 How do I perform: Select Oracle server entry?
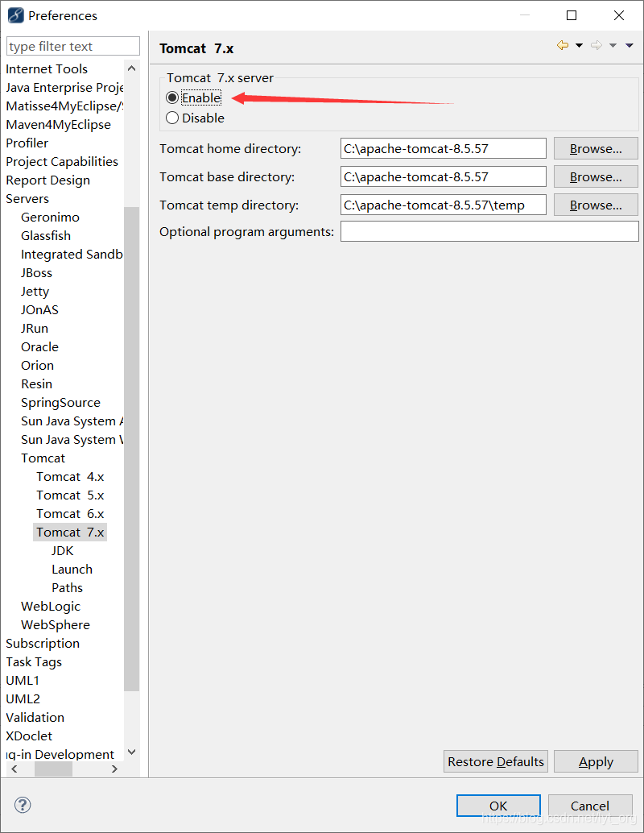(x=39, y=347)
